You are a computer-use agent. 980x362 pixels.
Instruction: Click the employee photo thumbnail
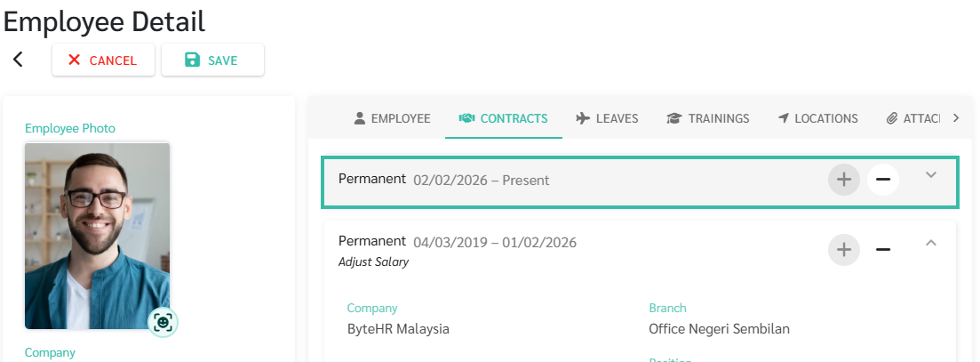[98, 236]
